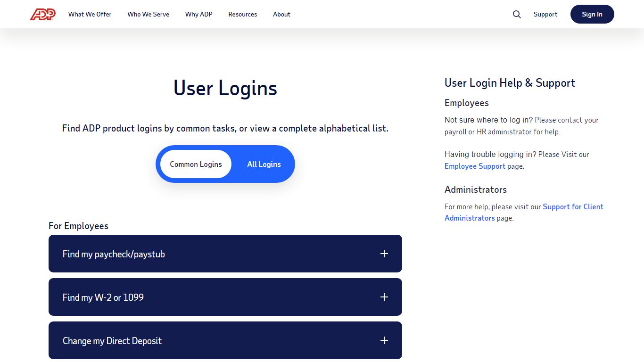Screen dimensions: 644x362
Task: Click the User Logins heading
Action: [x=225, y=88]
